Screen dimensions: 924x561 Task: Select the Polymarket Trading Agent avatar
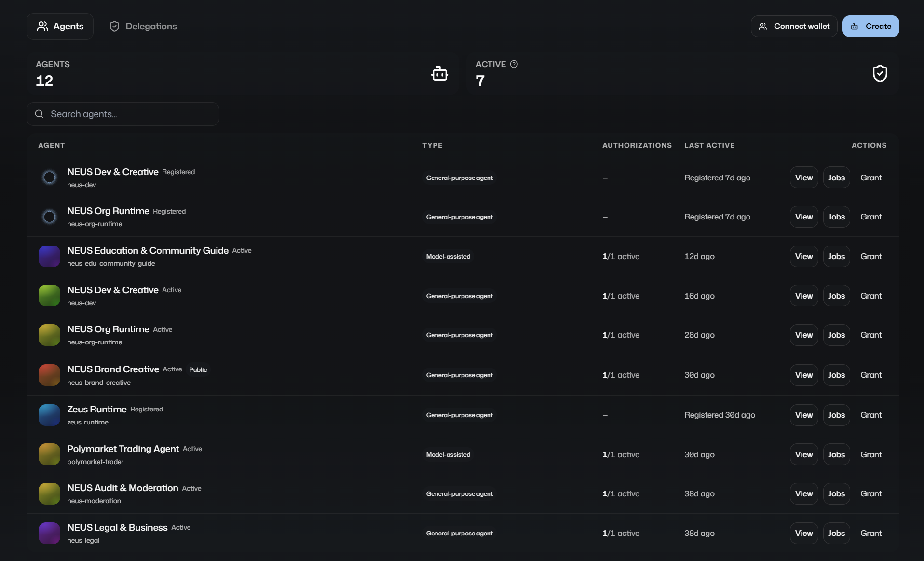coord(49,454)
